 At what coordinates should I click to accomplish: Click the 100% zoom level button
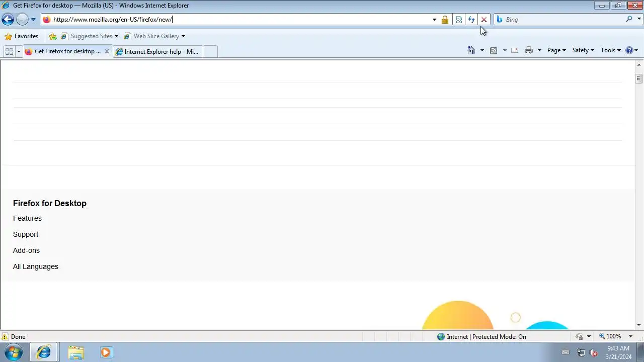pyautogui.click(x=610, y=336)
